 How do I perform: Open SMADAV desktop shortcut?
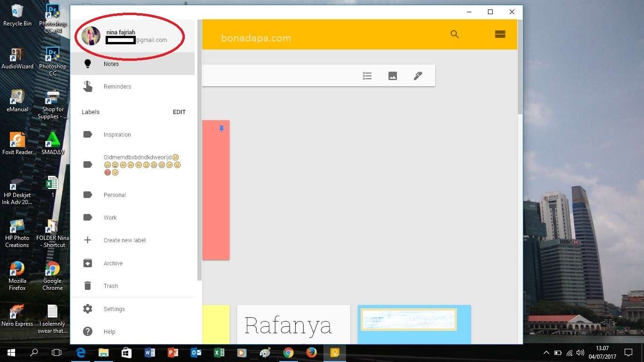pyautogui.click(x=53, y=144)
